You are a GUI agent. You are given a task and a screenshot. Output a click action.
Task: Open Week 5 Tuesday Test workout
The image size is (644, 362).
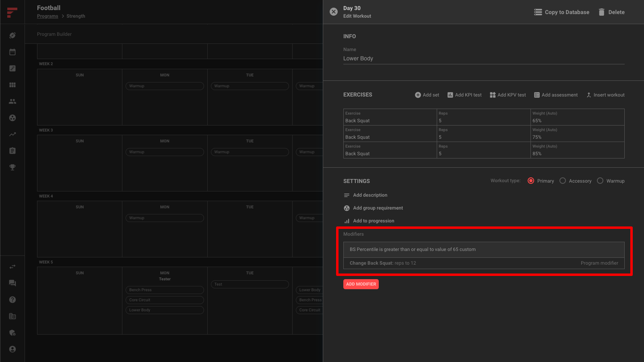click(x=250, y=284)
